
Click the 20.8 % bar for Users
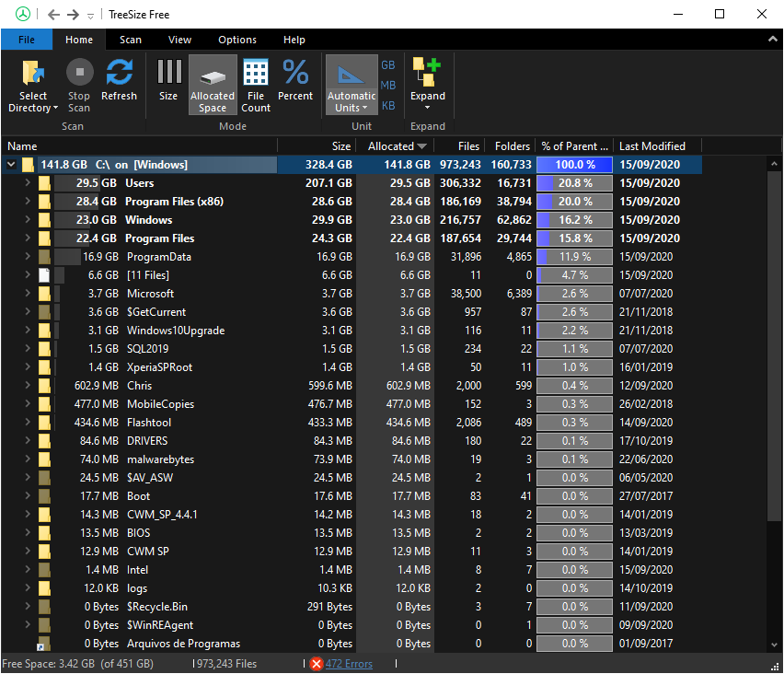pos(574,183)
